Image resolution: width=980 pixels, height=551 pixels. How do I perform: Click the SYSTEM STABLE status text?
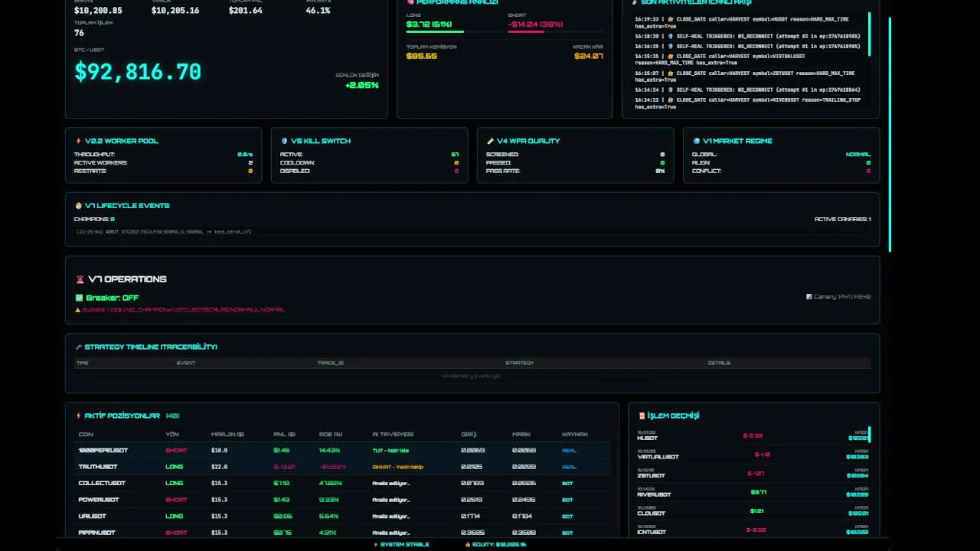click(405, 545)
